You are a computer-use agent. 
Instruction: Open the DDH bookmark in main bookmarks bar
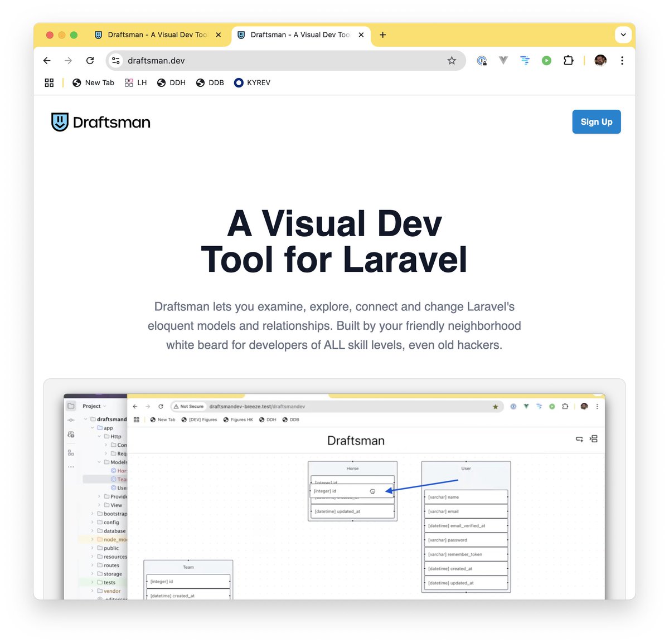point(171,82)
